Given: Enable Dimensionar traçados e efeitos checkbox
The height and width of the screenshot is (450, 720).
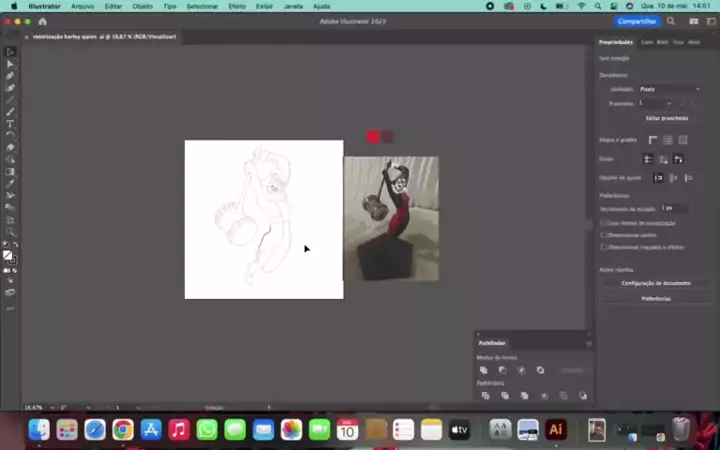Looking at the screenshot, I should 604,247.
